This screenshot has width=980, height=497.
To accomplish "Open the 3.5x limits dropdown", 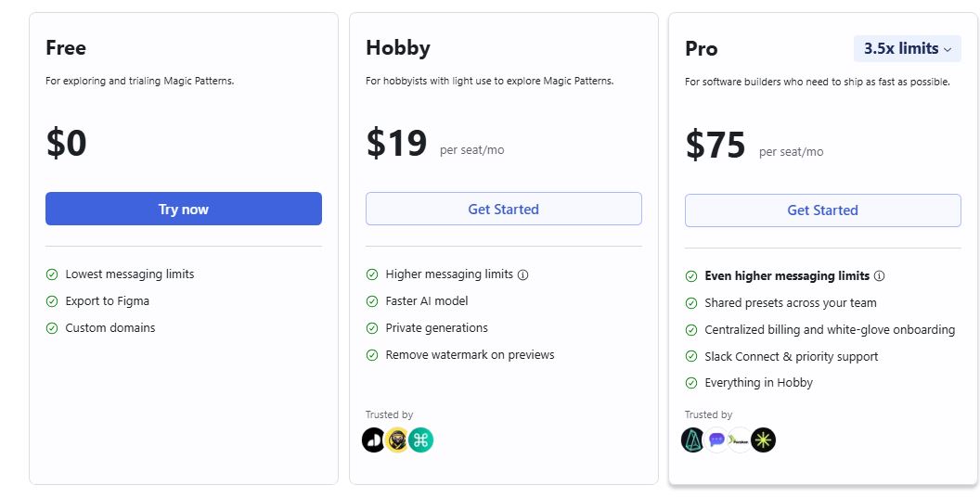I will (x=907, y=49).
